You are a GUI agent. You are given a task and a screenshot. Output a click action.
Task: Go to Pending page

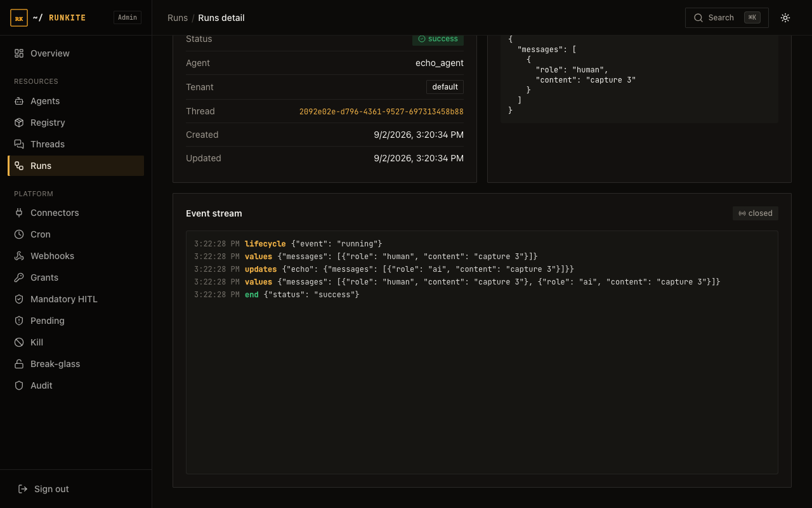pos(76,321)
